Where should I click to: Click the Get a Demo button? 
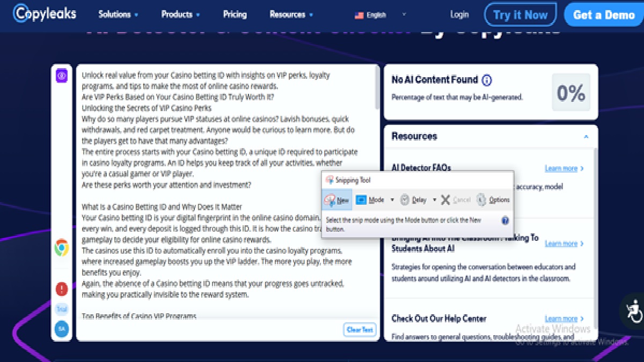(x=604, y=14)
